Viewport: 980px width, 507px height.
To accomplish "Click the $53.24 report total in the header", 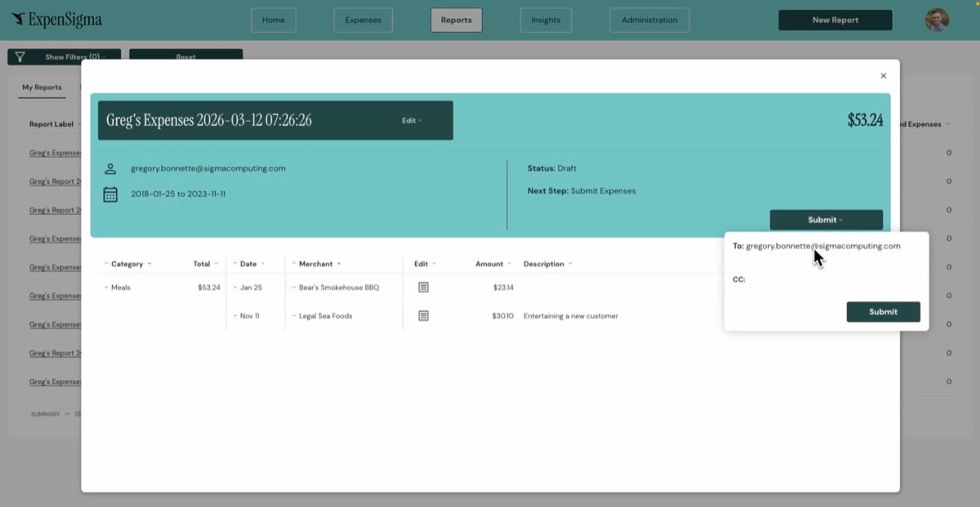I will pyautogui.click(x=865, y=120).
